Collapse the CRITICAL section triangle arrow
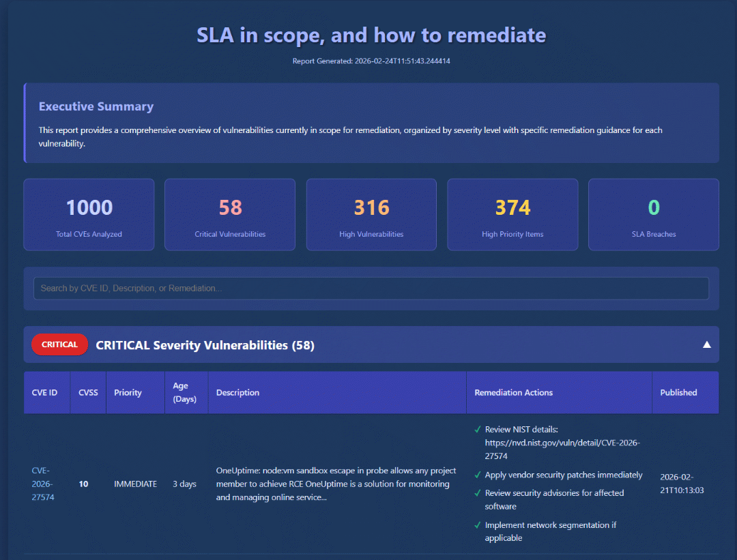Image resolution: width=737 pixels, height=560 pixels. tap(706, 345)
